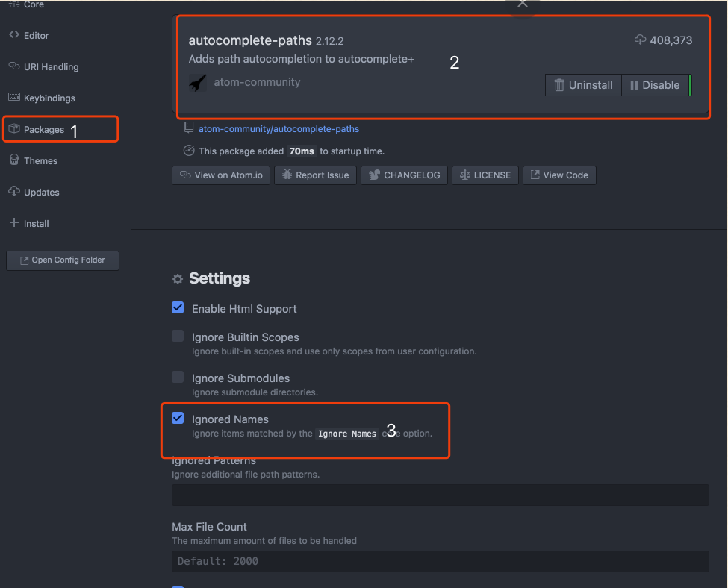Image resolution: width=728 pixels, height=588 pixels.
Task: Open the atom-community/autocomplete-paths repository link
Action: pyautogui.click(x=279, y=129)
